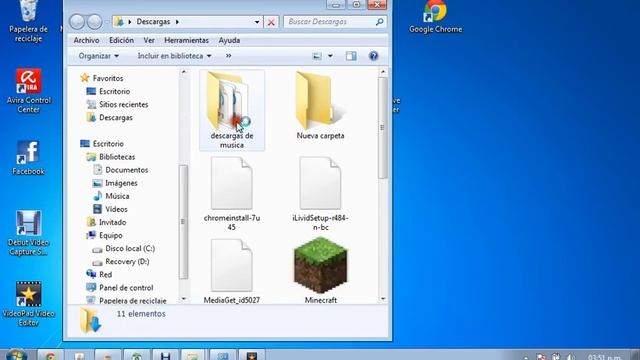Viewport: 640px width, 360px height.
Task: Click the "11 elementos" status text
Action: click(x=141, y=313)
